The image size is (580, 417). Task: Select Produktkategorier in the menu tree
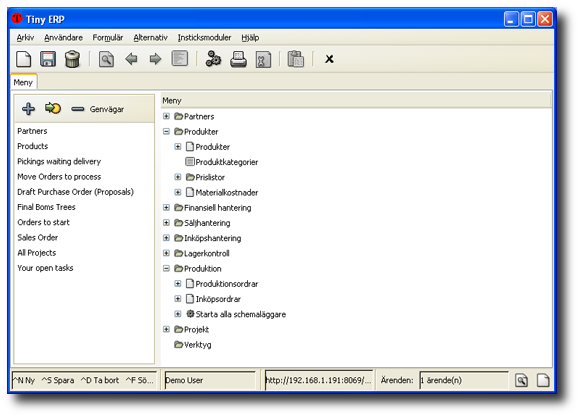pyautogui.click(x=226, y=162)
